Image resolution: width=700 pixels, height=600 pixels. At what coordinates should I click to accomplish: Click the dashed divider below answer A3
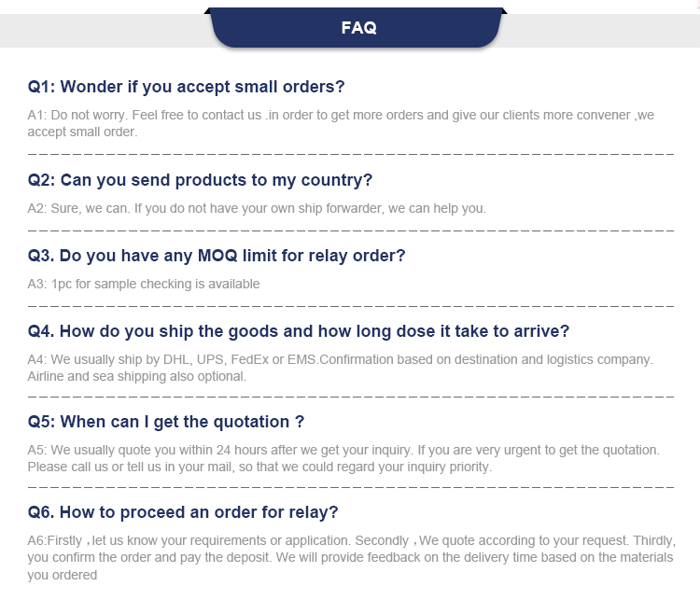pos(350,304)
